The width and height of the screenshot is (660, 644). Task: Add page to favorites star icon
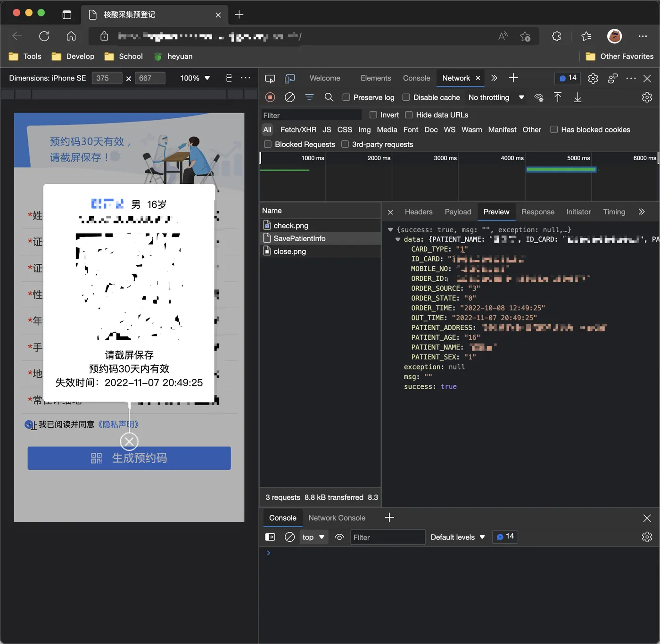click(x=525, y=36)
